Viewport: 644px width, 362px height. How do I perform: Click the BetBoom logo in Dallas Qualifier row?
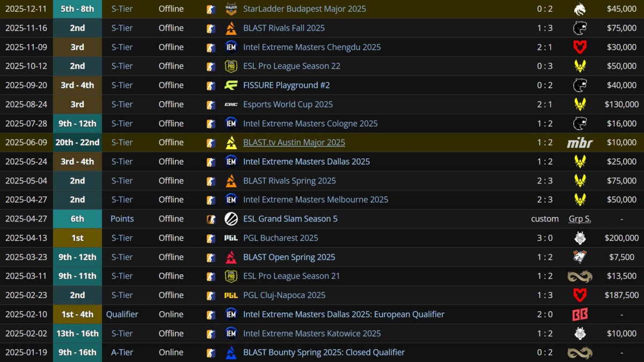pos(580,314)
